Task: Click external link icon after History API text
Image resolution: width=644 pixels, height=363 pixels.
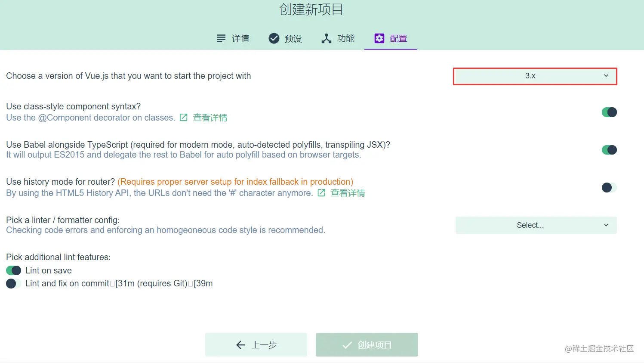Action: click(321, 193)
